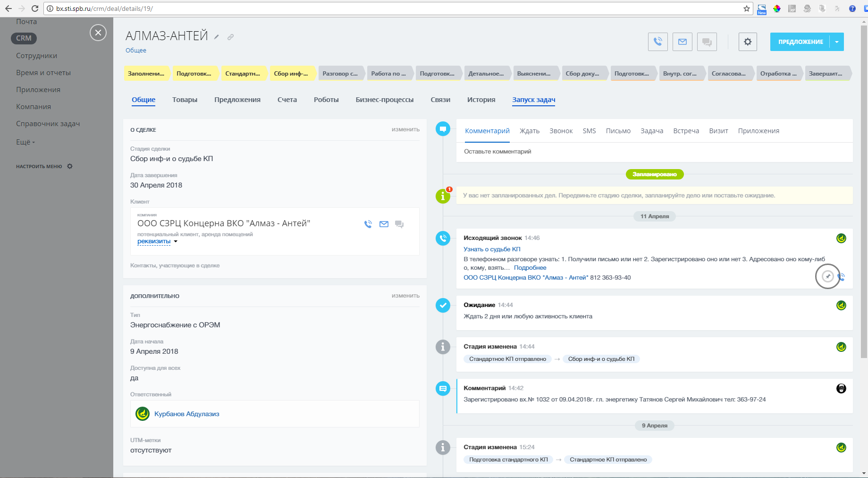Expand the Ещё sidebar menu
This screenshot has width=868, height=478.
[x=25, y=142]
